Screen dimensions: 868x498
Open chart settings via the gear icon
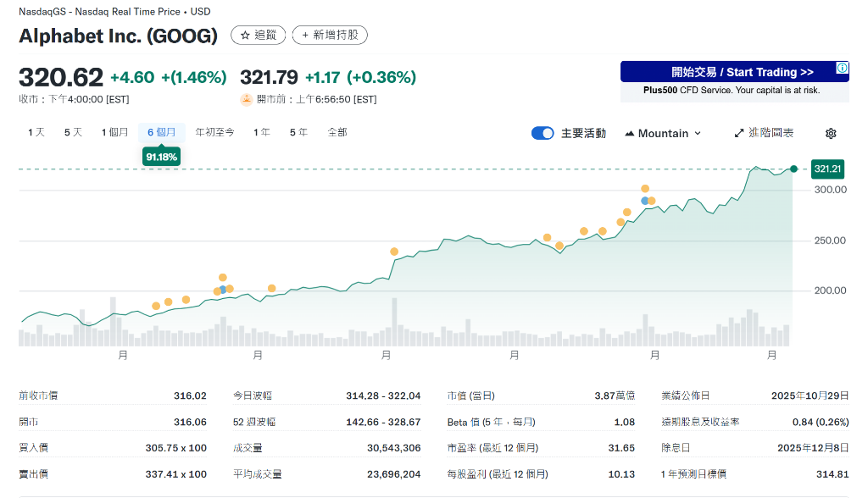click(831, 134)
